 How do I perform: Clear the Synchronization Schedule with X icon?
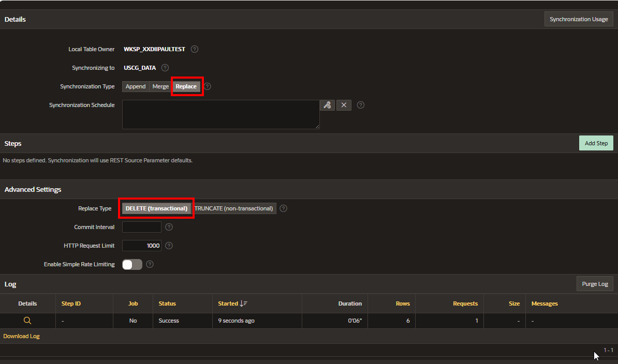[344, 105]
